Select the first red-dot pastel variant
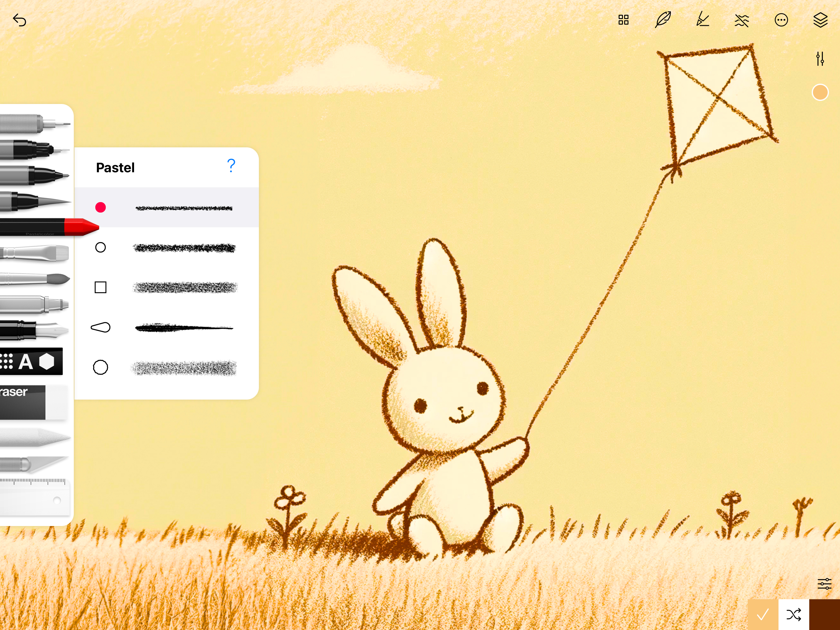Screen dimensions: 840x630 [166, 207]
